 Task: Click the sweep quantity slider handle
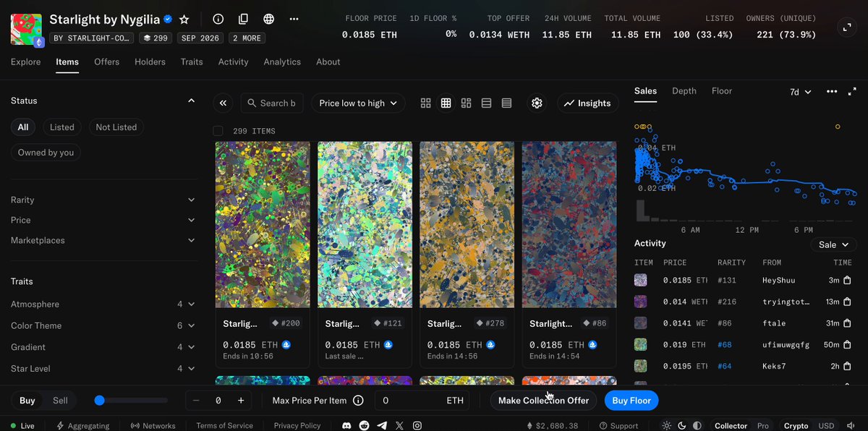pos(100,401)
